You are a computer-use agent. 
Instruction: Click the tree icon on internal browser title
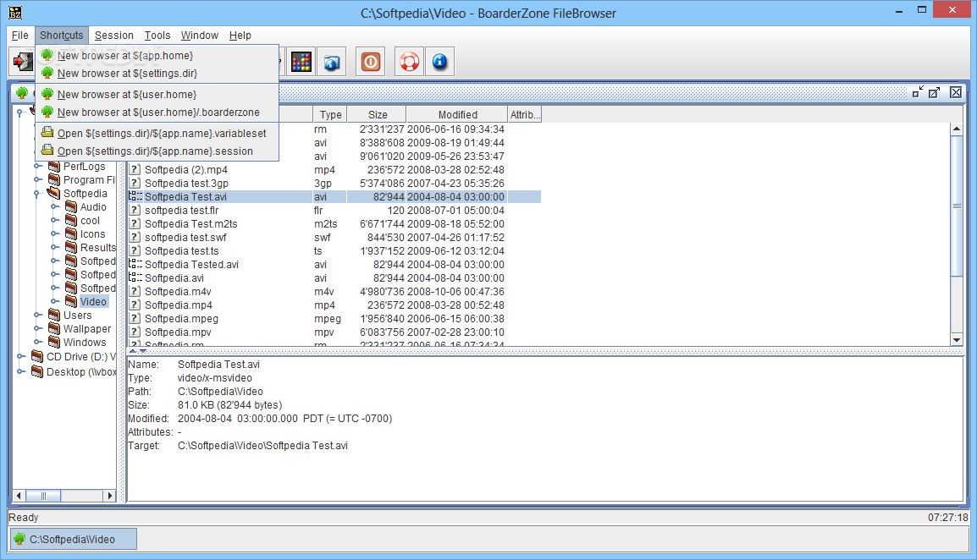22,93
